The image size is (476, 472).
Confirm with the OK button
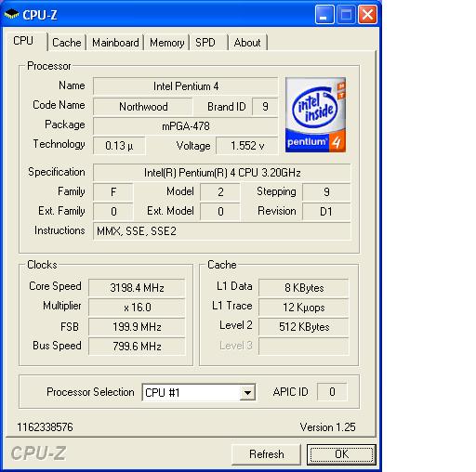click(x=341, y=454)
